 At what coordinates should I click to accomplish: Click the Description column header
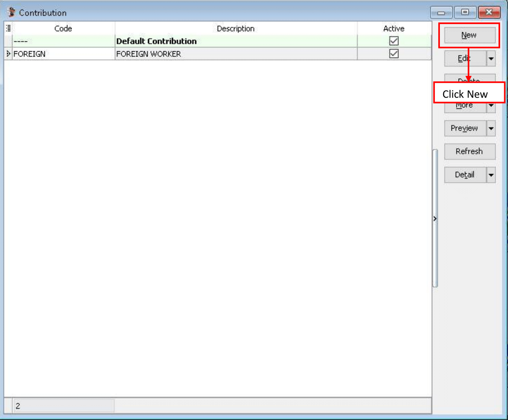(236, 29)
